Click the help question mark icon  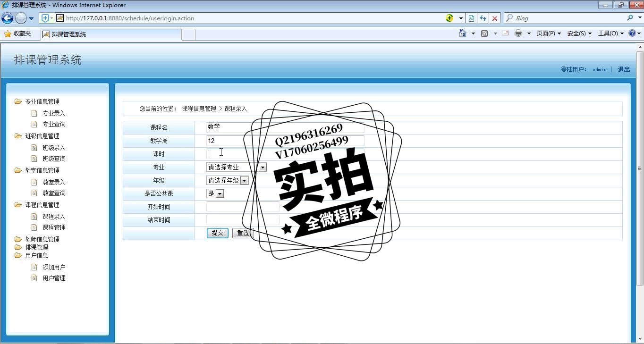632,34
